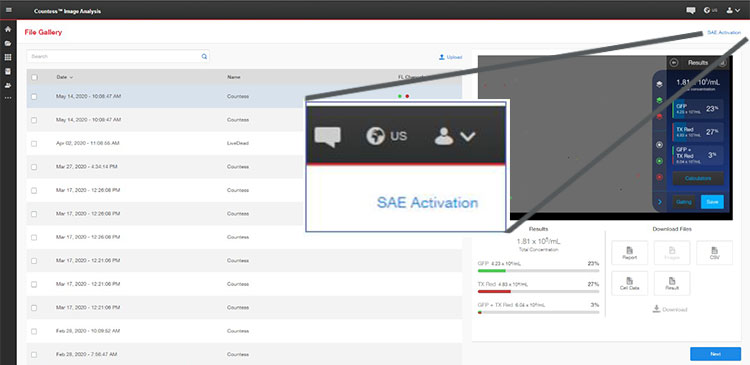The height and width of the screenshot is (365, 750).
Task: Select the Apr 02, 2020 - 11:06:55 AM date
Action: click(x=88, y=143)
